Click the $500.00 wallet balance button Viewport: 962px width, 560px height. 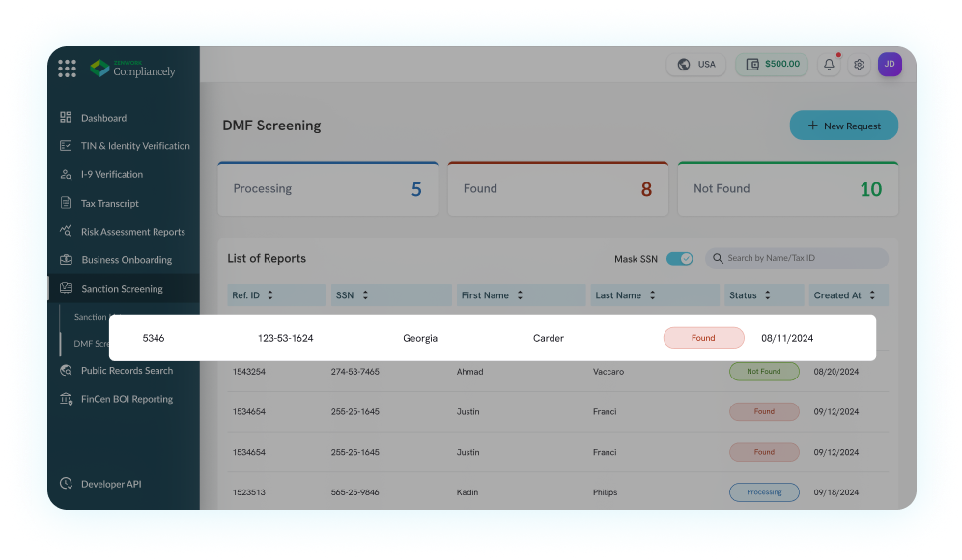[772, 65]
